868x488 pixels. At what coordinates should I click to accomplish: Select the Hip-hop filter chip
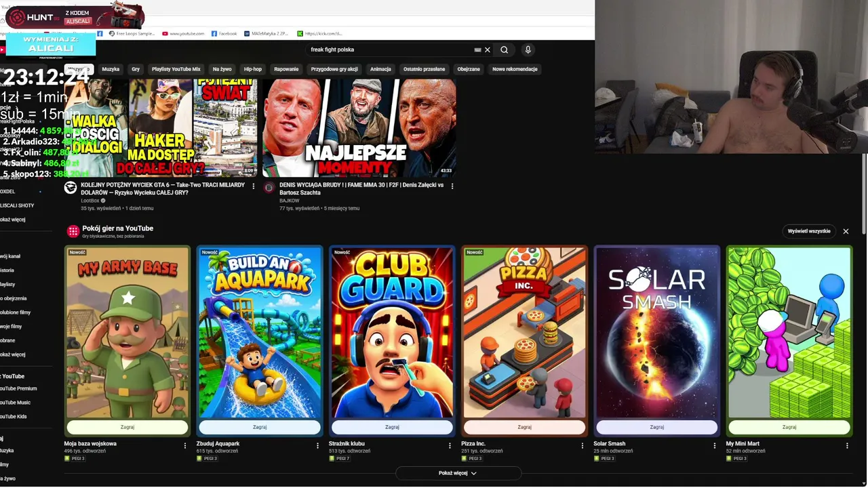click(x=253, y=69)
